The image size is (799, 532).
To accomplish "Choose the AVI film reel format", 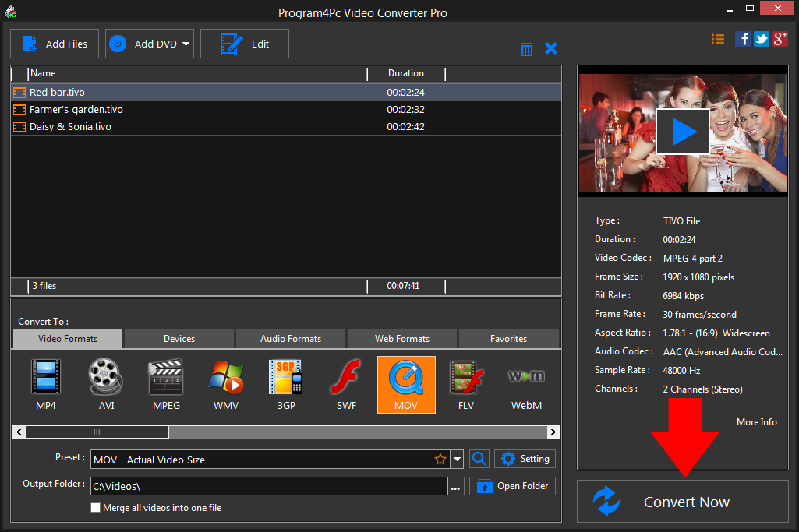I will (106, 384).
